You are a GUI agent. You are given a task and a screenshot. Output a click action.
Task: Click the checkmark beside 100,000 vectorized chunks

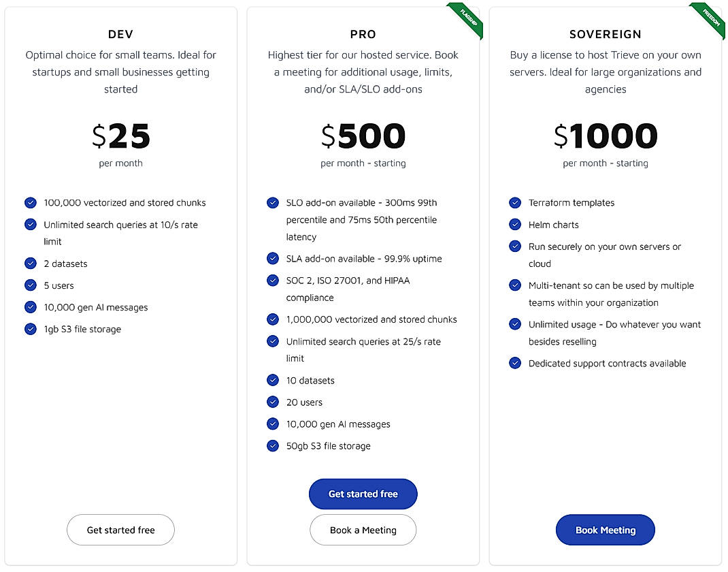tap(30, 202)
